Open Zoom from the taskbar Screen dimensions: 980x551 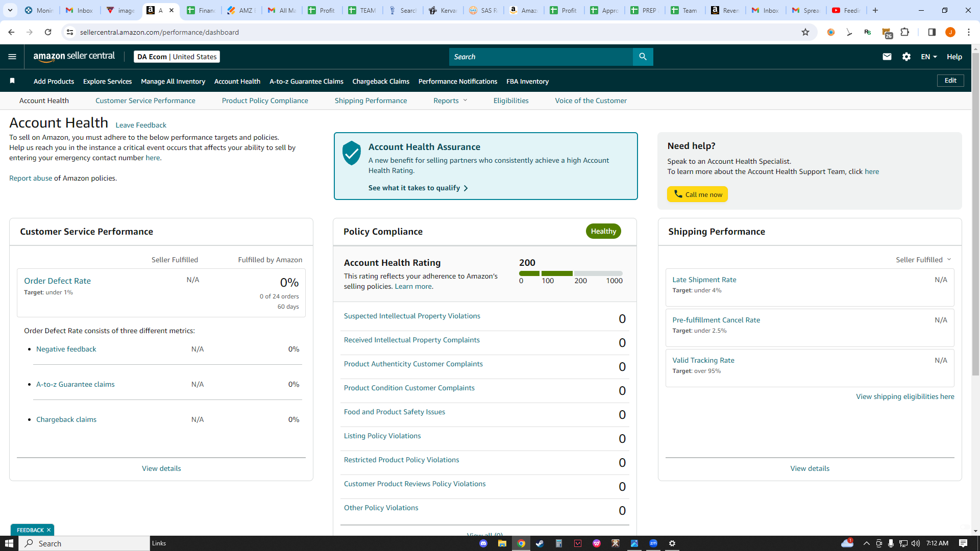tap(653, 543)
